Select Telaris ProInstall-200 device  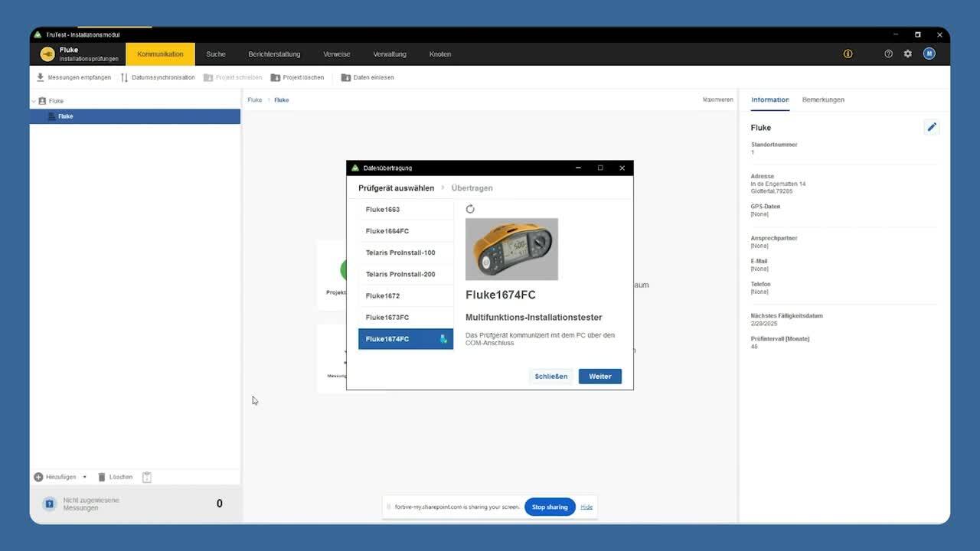(406, 274)
